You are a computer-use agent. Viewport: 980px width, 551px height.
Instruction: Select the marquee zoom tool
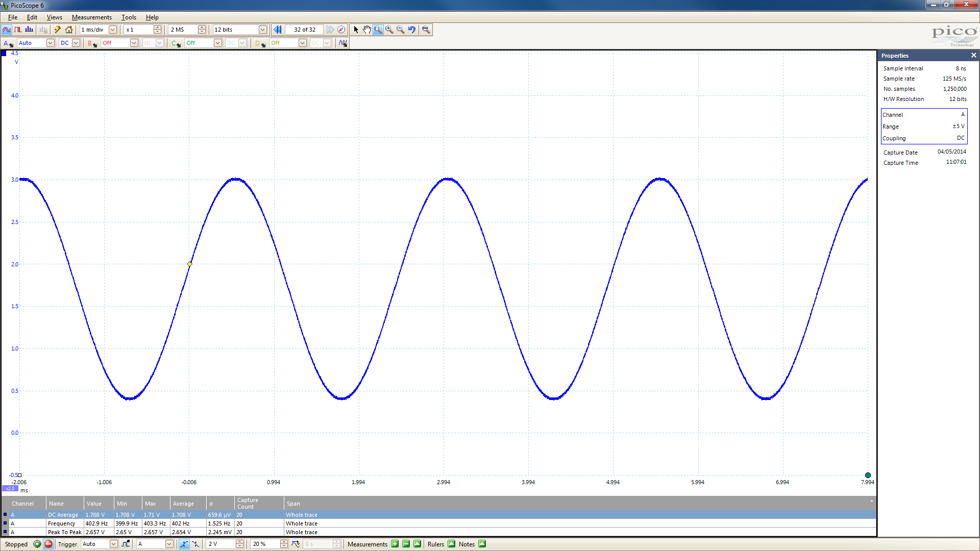click(x=378, y=30)
